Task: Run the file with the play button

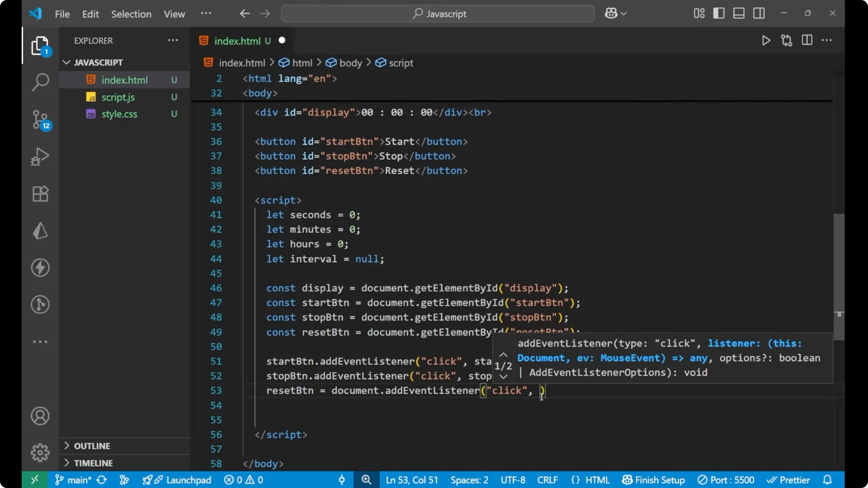Action: pos(766,40)
